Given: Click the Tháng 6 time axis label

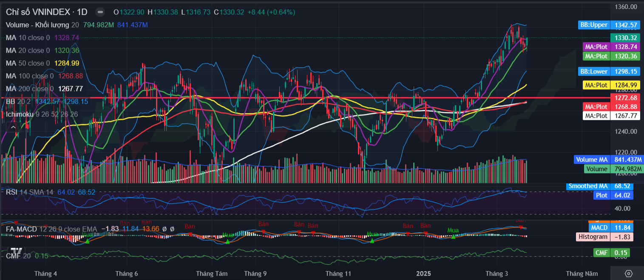Looking at the screenshot, I should [126, 273].
